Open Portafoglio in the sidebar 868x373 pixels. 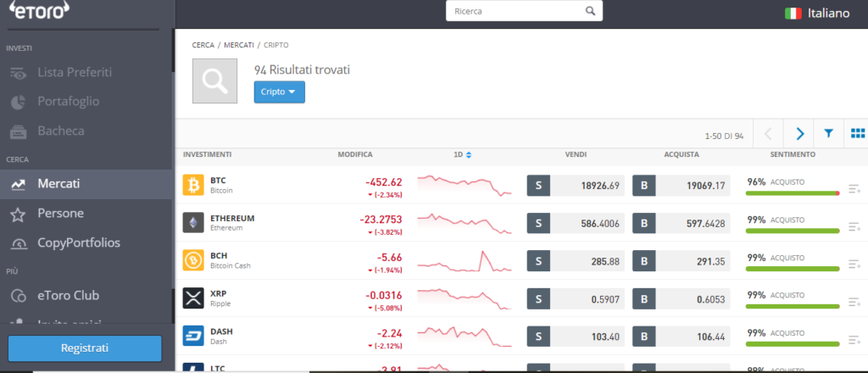click(x=69, y=101)
